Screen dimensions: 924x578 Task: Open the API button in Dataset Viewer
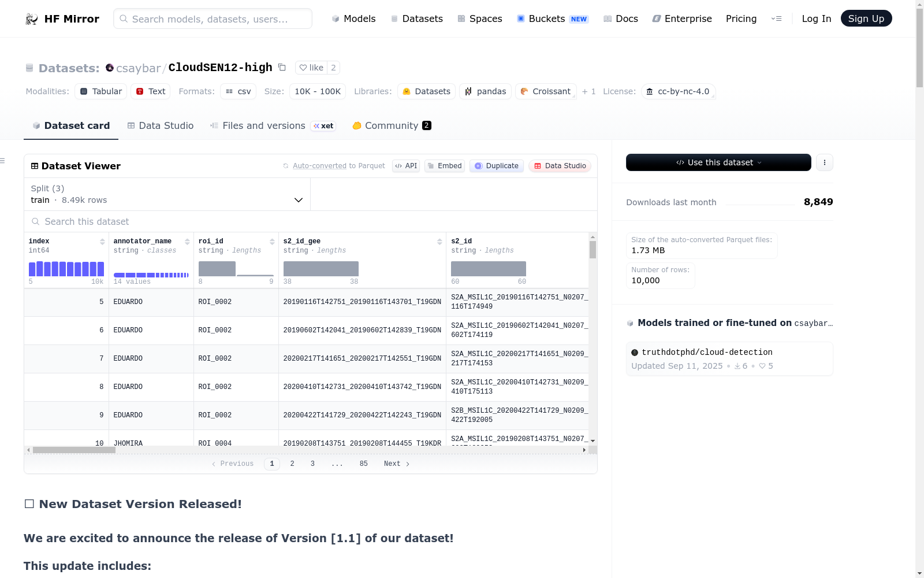click(406, 166)
